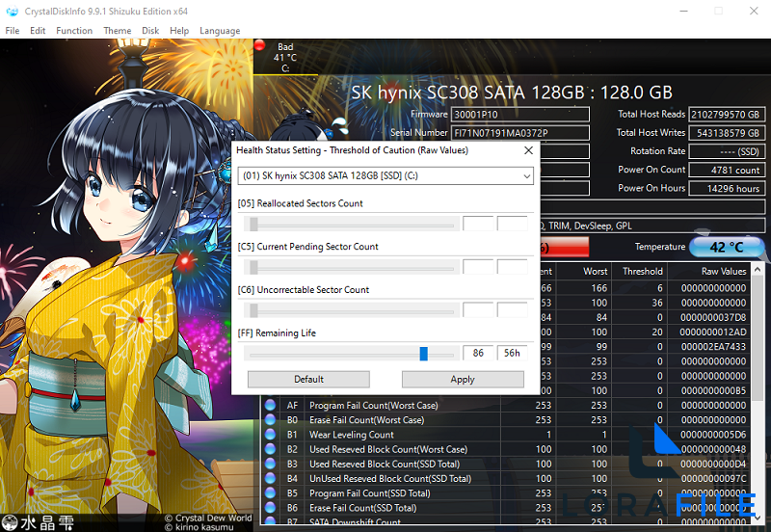Click the status orb in the B2 Used Reseved Block row
771x532 pixels.
tap(270, 449)
